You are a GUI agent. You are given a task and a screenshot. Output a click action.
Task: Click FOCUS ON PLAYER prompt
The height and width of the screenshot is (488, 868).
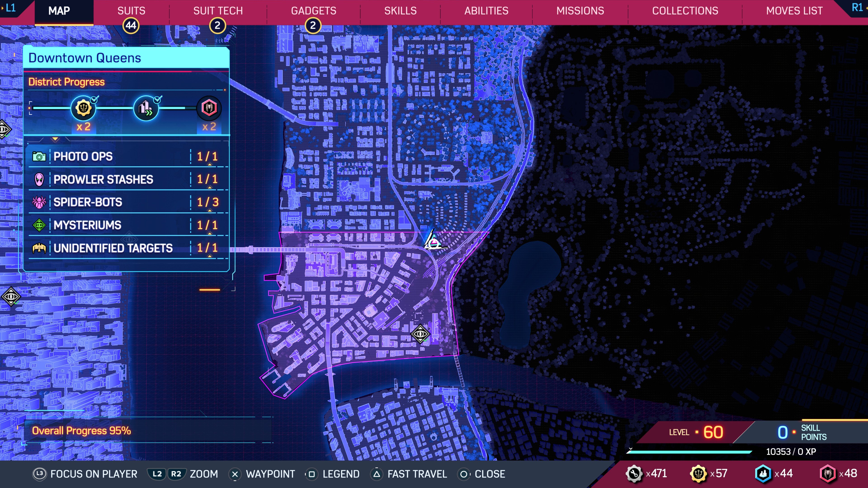(x=94, y=474)
